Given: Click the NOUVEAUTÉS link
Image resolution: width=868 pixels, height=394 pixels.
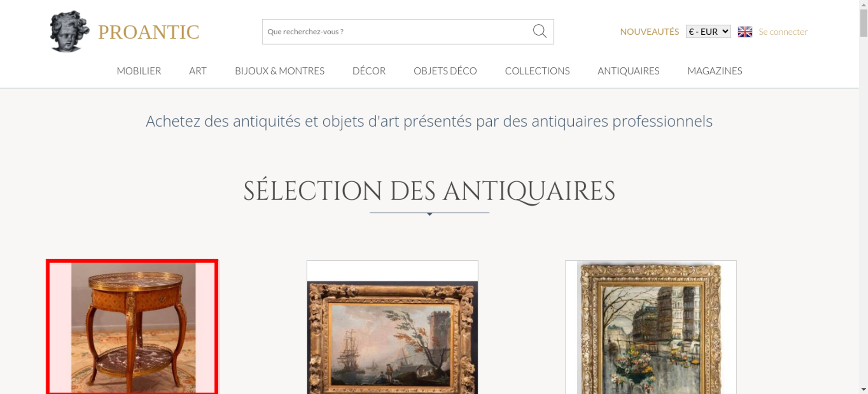Looking at the screenshot, I should 649,32.
